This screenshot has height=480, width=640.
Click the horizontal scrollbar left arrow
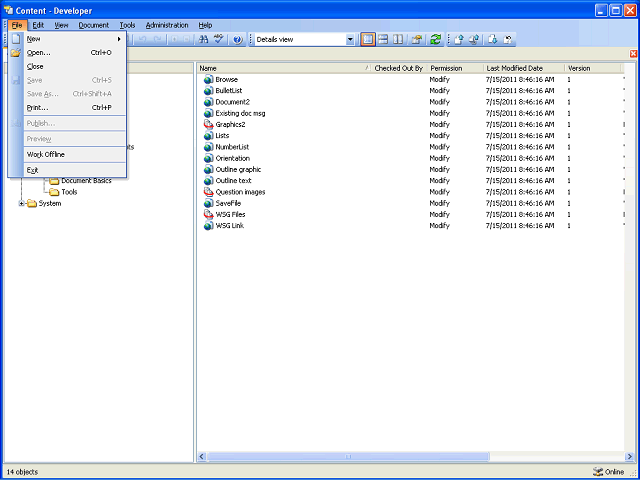point(201,456)
